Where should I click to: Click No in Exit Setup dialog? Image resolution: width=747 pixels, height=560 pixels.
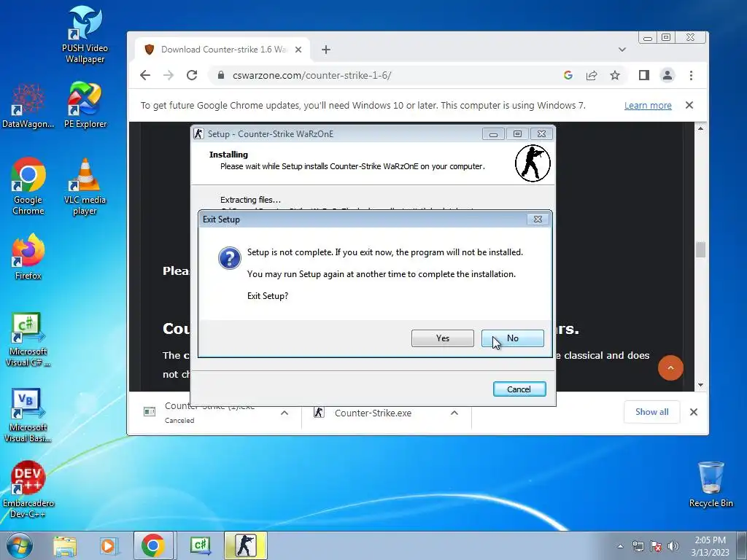(513, 338)
